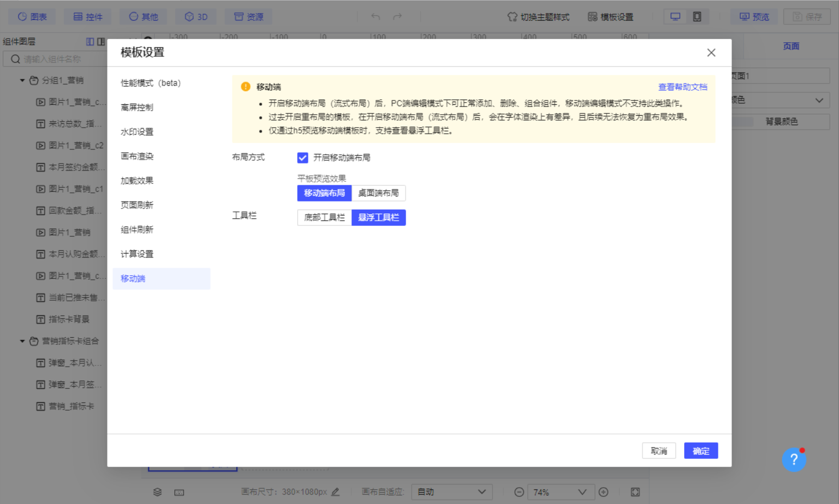Viewport: 839px width, 504px height.
Task: Click the pencil icon beside canvas size
Action: tap(336, 492)
